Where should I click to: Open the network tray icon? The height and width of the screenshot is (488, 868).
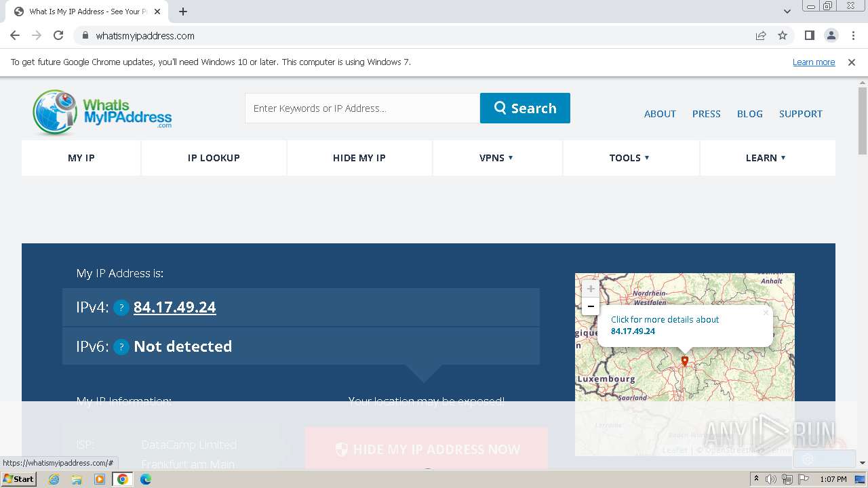787,479
